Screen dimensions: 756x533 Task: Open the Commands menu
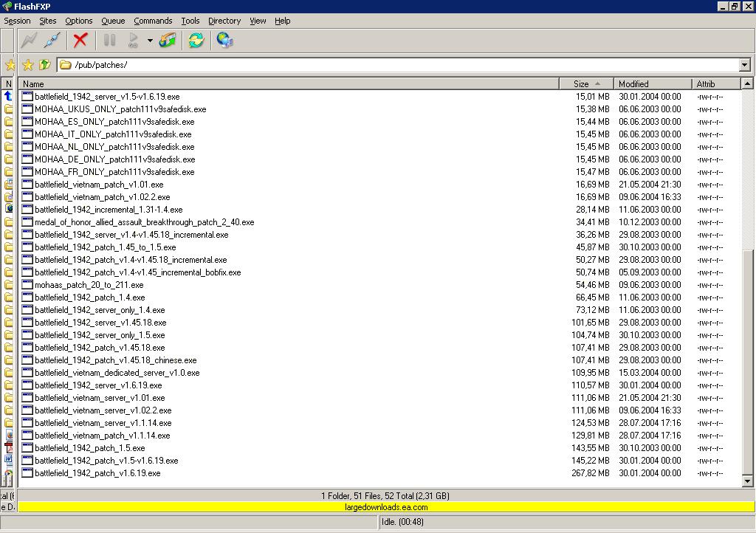pyautogui.click(x=153, y=21)
